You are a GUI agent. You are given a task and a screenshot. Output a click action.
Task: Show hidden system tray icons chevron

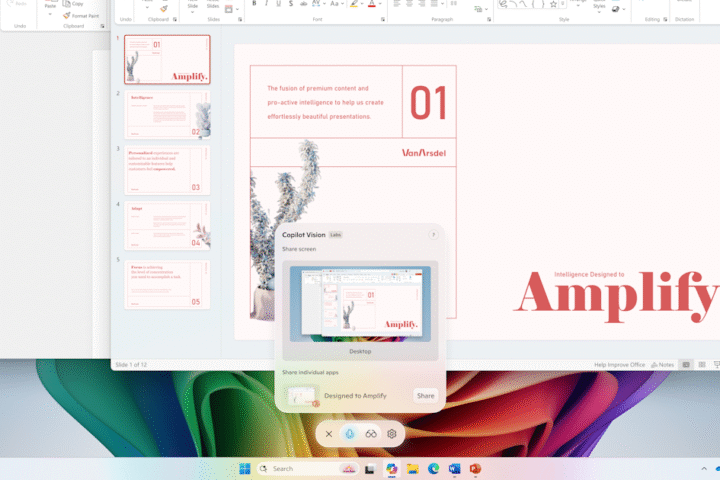(703, 469)
